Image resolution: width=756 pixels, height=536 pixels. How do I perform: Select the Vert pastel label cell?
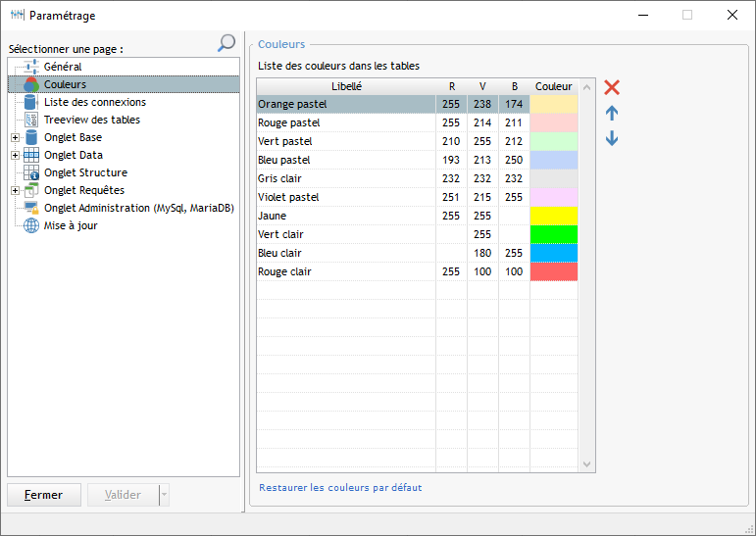(x=346, y=141)
